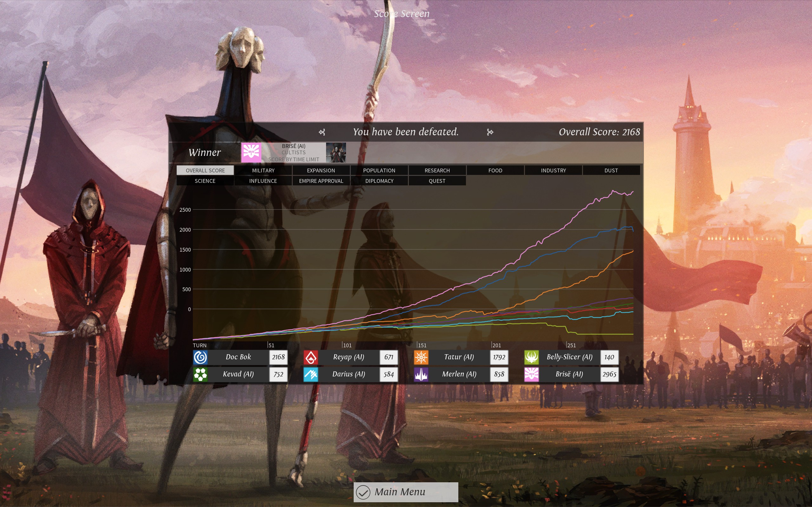Screen dimensions: 812x507
Task: Click Darius's cyan mountain faction icon
Action: pyautogui.click(x=311, y=374)
